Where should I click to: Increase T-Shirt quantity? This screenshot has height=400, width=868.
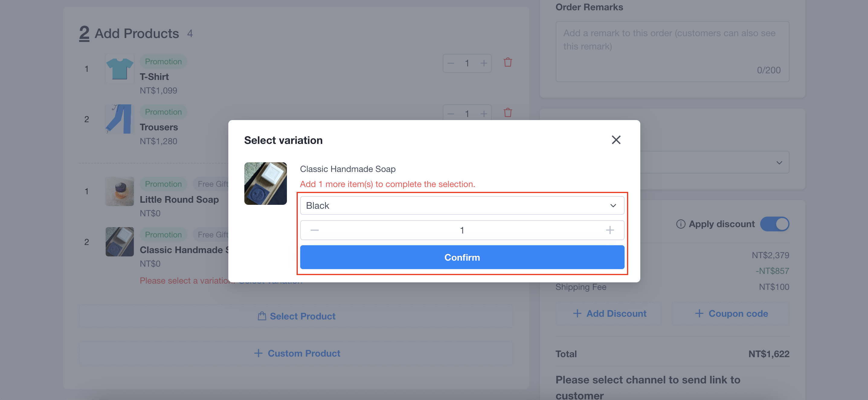pyautogui.click(x=484, y=63)
